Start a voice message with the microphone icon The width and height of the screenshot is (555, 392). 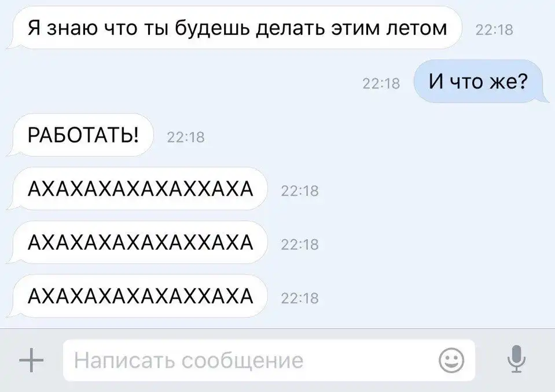516,359
